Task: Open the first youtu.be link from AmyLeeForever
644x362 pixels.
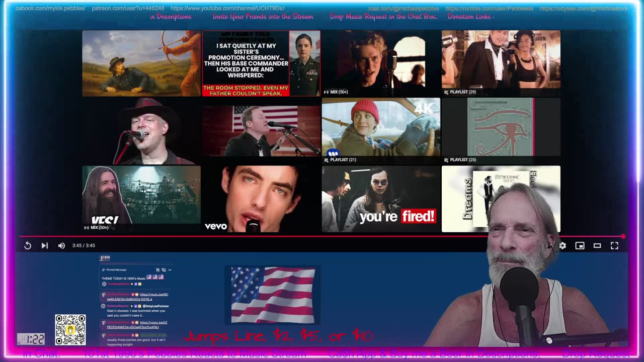Action: [x=137, y=297]
